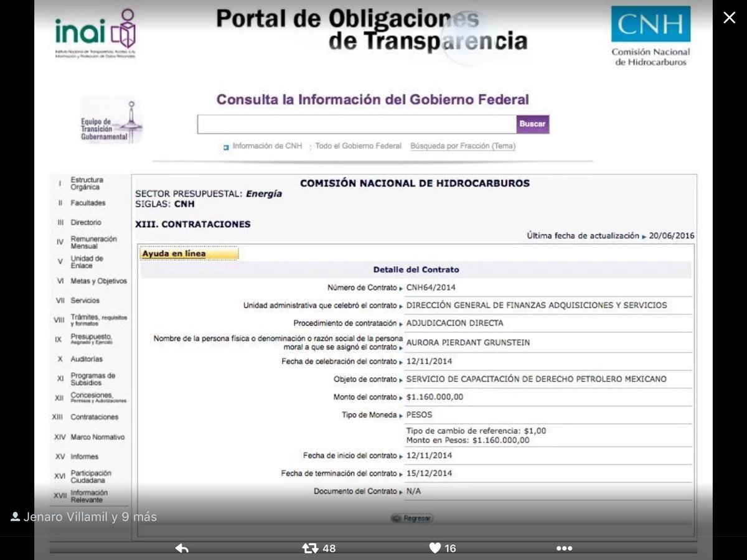Click the Buscar search button
The image size is (747, 560).
pyautogui.click(x=532, y=124)
